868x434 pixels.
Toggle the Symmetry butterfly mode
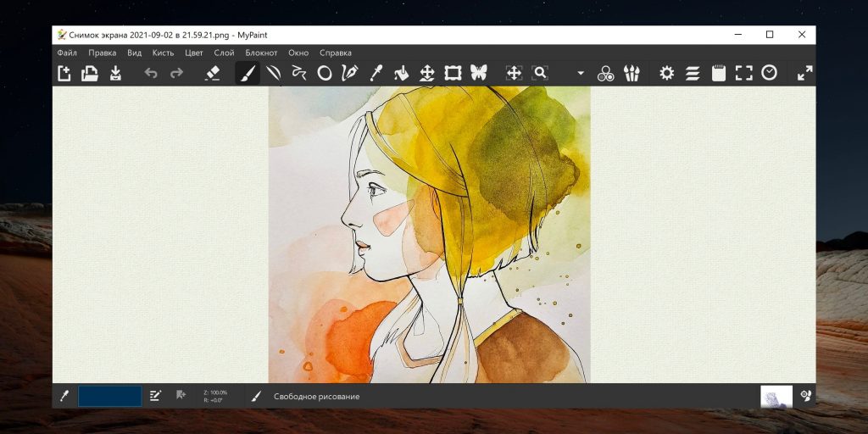(479, 74)
